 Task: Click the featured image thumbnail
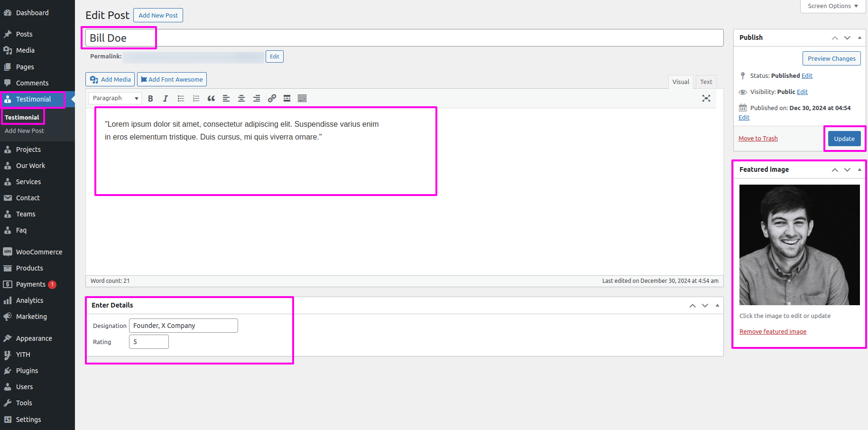(799, 244)
